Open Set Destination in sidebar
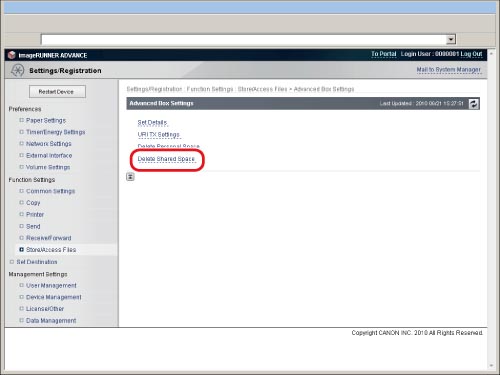 pos(37,262)
